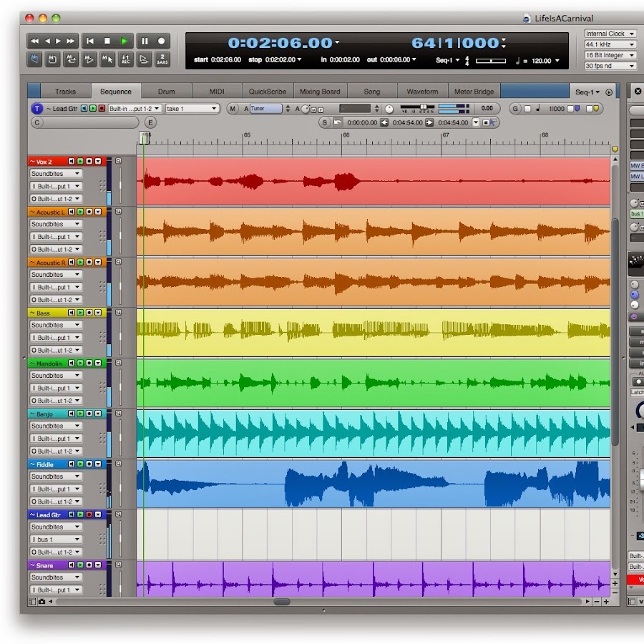Image resolution: width=644 pixels, height=644 pixels.
Task: Pause playback in the transport
Action: pos(145,41)
